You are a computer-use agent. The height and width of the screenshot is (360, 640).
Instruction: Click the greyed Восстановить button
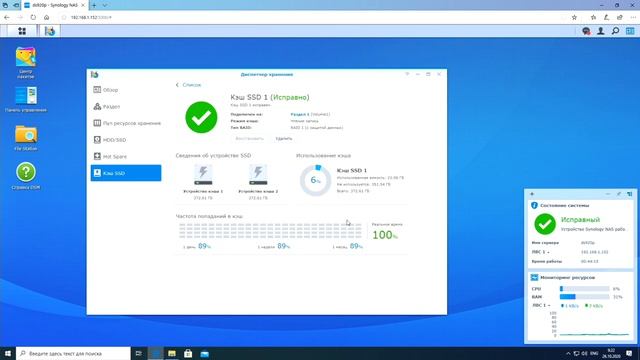249,139
